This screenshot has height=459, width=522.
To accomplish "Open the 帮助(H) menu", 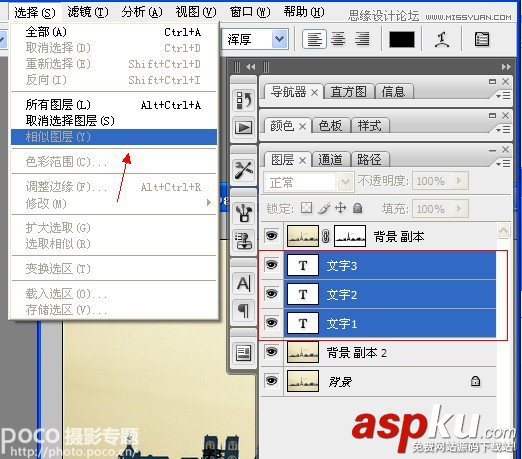I will click(304, 12).
